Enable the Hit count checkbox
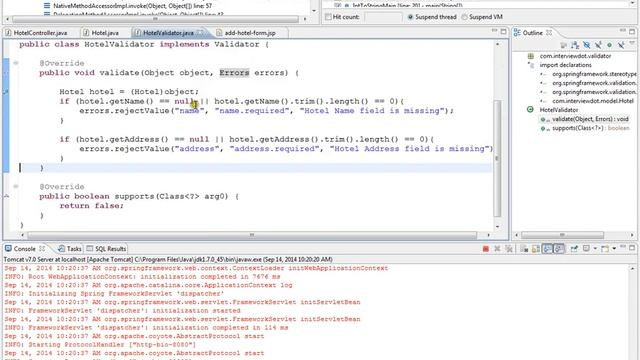Viewport: 640px width, 360px height. (x=328, y=17)
